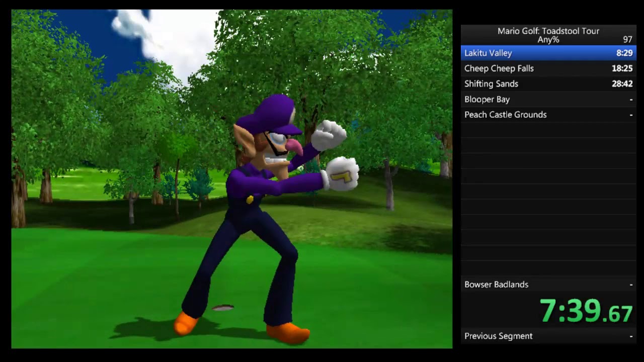Click the attempt counter 97
Image resolution: width=644 pixels, height=362 pixels.
pyautogui.click(x=627, y=40)
